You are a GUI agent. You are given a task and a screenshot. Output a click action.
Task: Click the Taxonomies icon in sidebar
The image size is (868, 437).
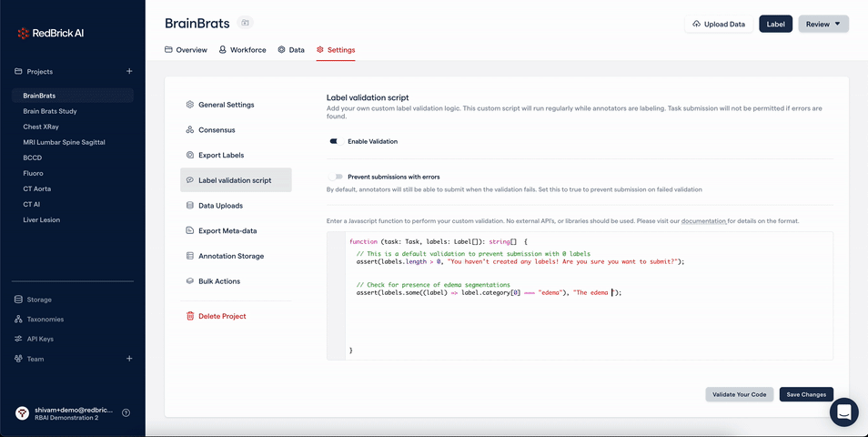18,319
